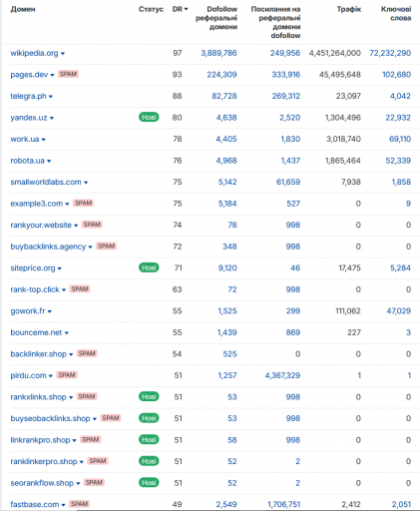Screen dimensions: 420x511
Task: Open the gowork.fr dropdown arrow
Action: [50, 311]
